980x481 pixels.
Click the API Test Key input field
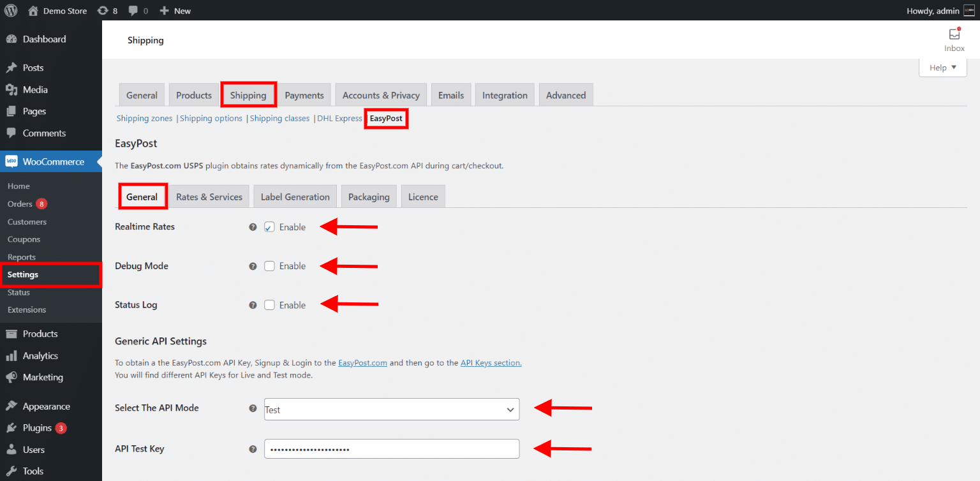tap(391, 449)
